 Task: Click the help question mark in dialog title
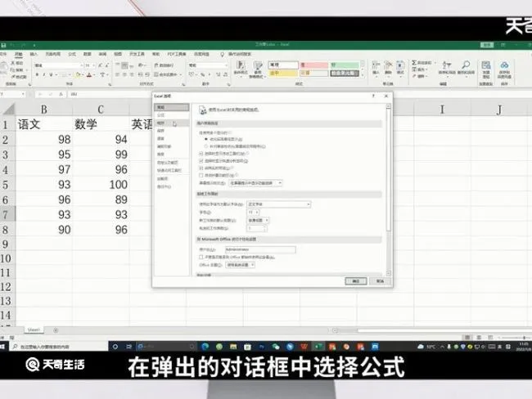tap(373, 96)
